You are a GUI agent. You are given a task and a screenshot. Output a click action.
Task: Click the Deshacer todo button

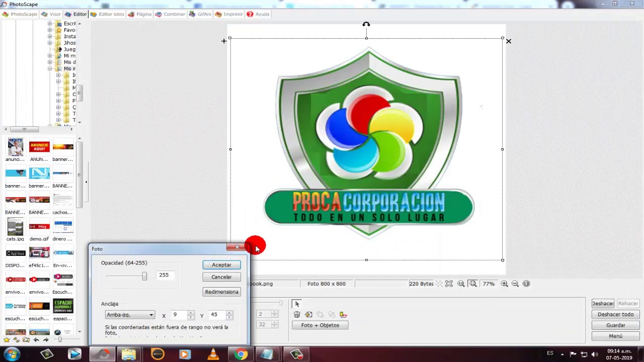pyautogui.click(x=615, y=314)
